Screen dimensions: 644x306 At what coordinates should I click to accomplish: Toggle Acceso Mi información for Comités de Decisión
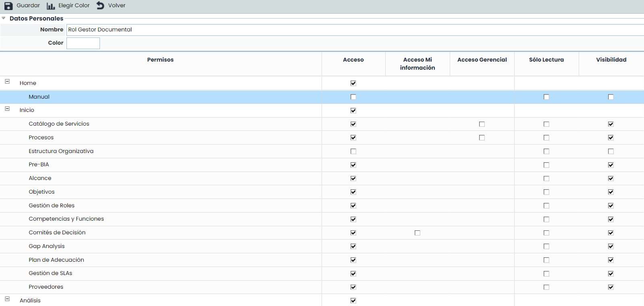point(418,233)
